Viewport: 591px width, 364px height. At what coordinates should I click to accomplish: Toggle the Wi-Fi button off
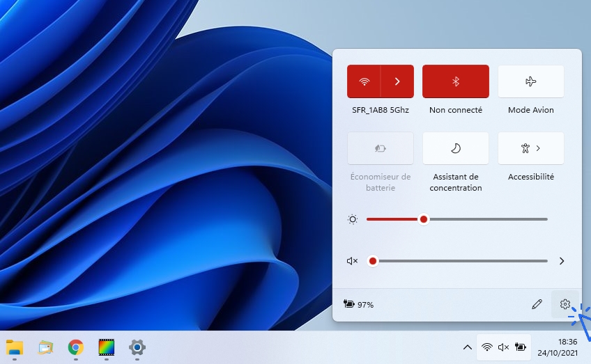pyautogui.click(x=364, y=81)
